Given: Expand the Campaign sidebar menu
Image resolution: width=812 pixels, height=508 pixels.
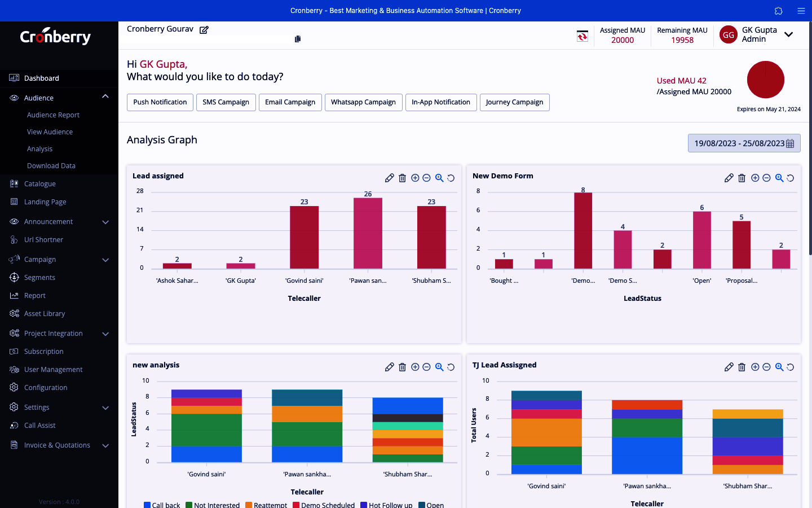Looking at the screenshot, I should click(x=105, y=260).
